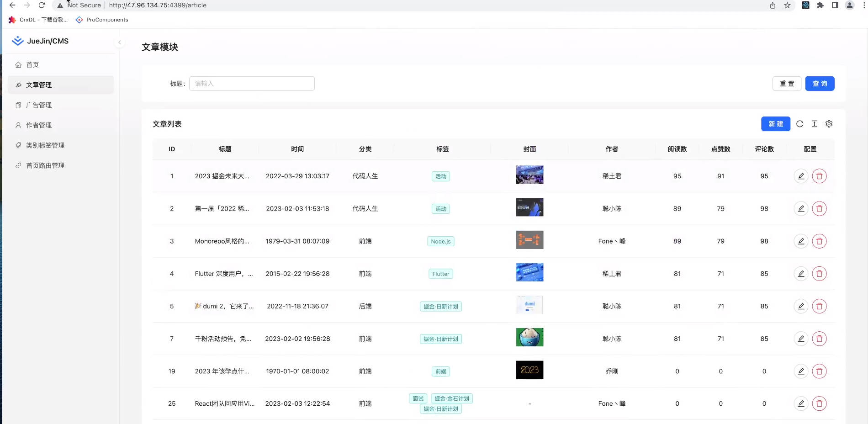Edit the article with ID 7
The height and width of the screenshot is (424, 868).
tap(801, 339)
